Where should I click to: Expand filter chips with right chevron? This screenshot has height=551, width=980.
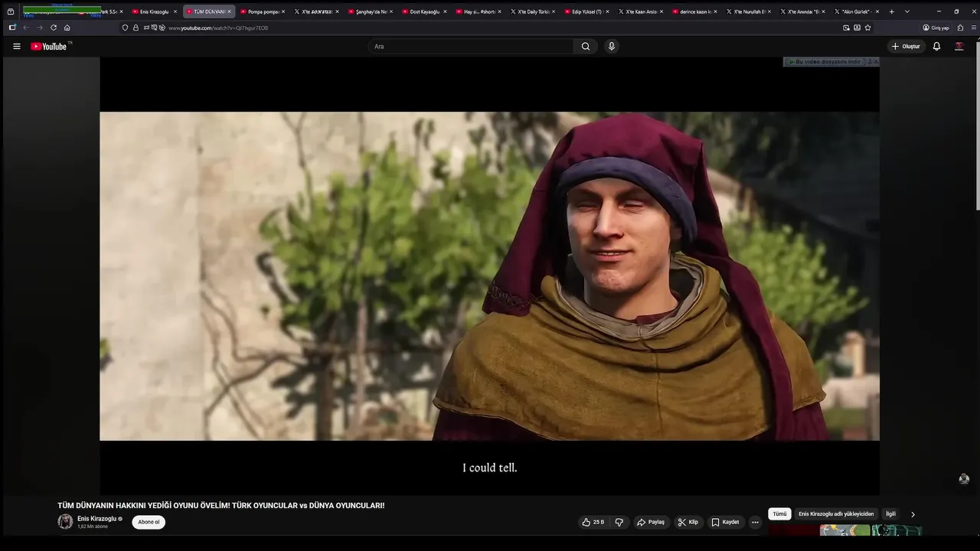tap(913, 514)
